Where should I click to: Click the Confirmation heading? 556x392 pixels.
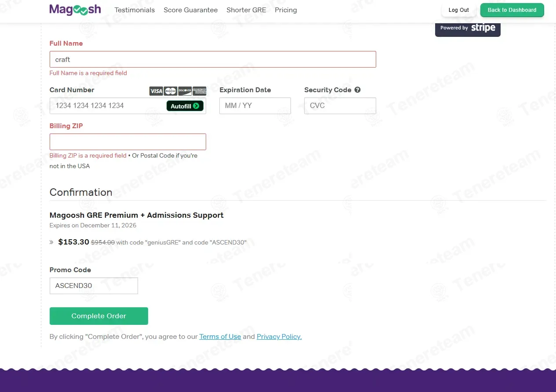click(81, 192)
